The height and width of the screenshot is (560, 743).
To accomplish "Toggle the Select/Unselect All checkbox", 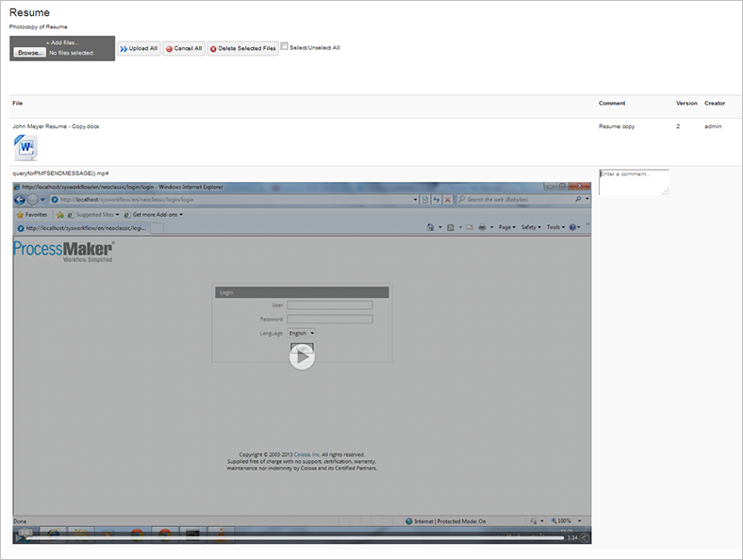I will point(285,46).
